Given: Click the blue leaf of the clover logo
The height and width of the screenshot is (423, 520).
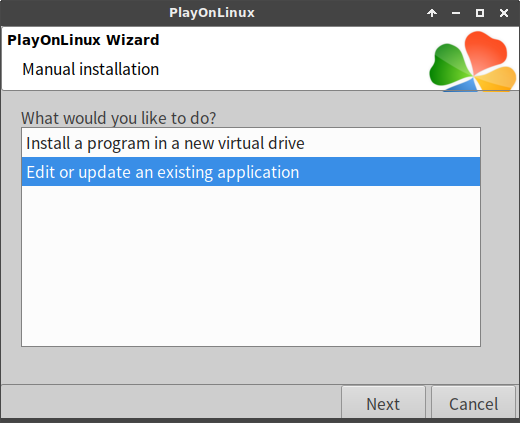Looking at the screenshot, I should [x=462, y=85].
